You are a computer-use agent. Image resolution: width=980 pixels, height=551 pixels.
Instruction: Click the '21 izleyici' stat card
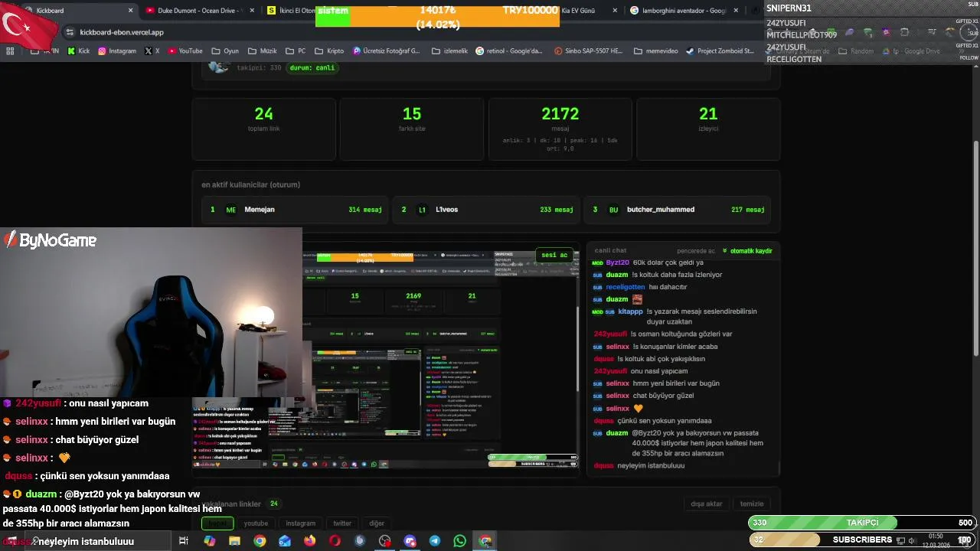(x=708, y=129)
